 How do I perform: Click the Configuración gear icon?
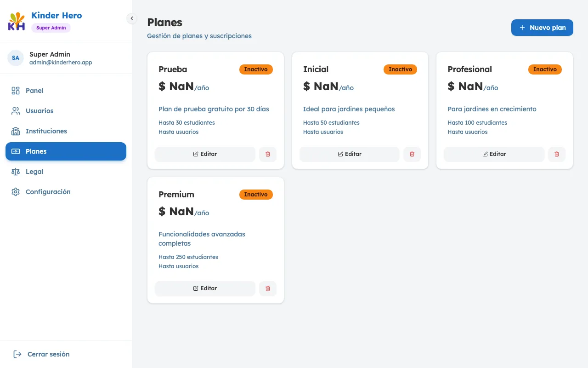tap(16, 192)
